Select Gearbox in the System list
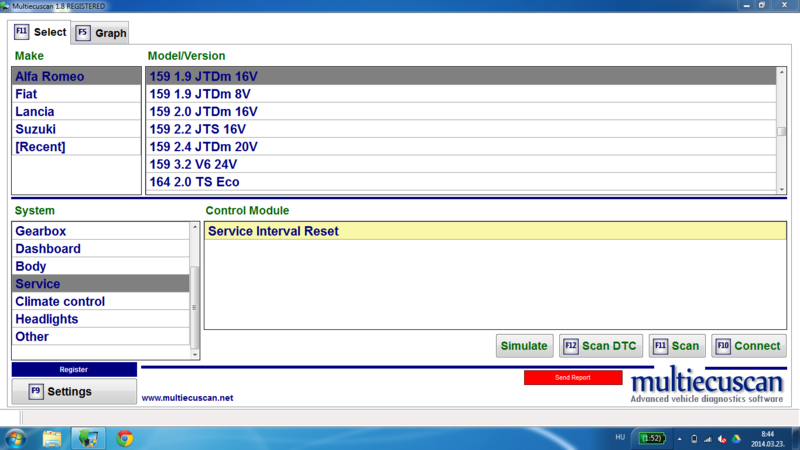 coord(101,231)
